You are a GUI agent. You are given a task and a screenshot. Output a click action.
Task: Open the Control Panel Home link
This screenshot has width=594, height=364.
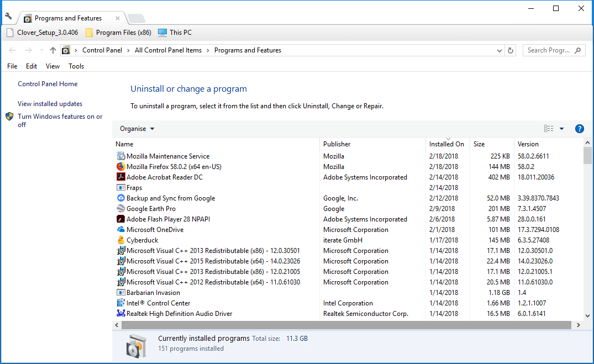tap(48, 84)
